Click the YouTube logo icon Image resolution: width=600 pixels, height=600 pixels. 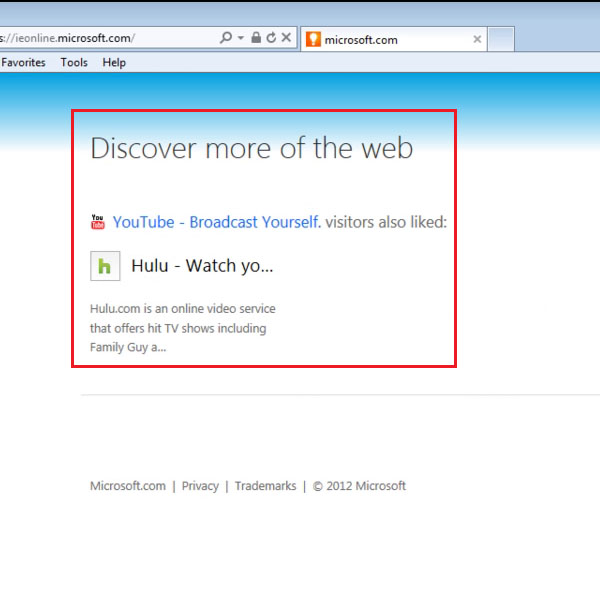pyautogui.click(x=98, y=222)
